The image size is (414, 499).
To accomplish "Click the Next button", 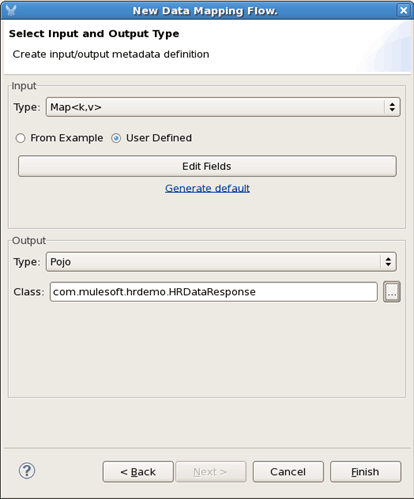I will pos(211,472).
